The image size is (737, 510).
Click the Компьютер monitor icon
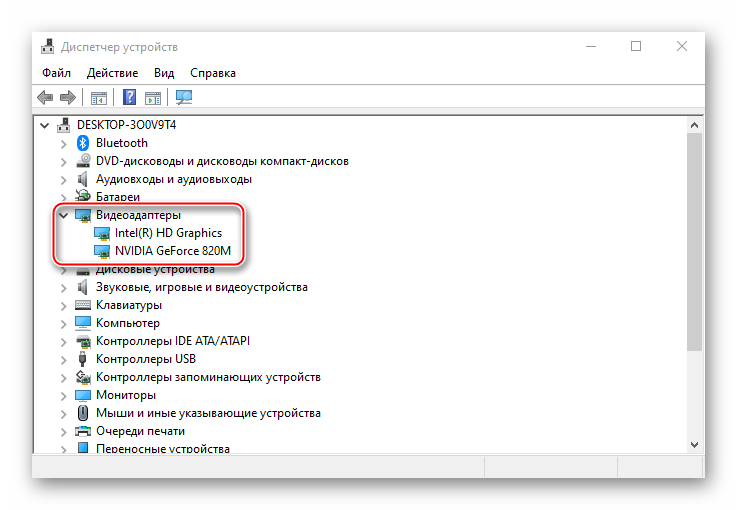(x=83, y=323)
